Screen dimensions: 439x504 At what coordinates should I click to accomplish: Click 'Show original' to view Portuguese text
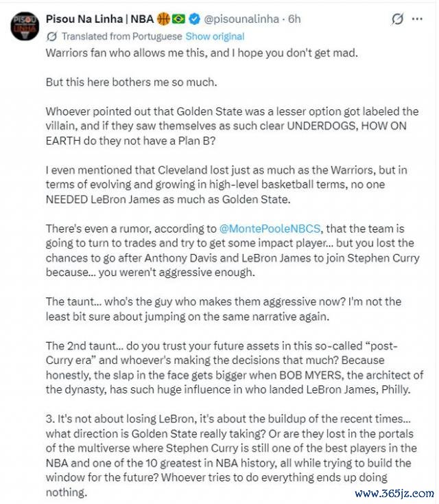(215, 36)
